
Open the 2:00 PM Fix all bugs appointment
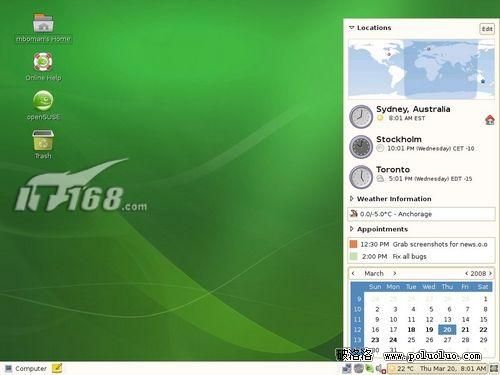(421, 256)
